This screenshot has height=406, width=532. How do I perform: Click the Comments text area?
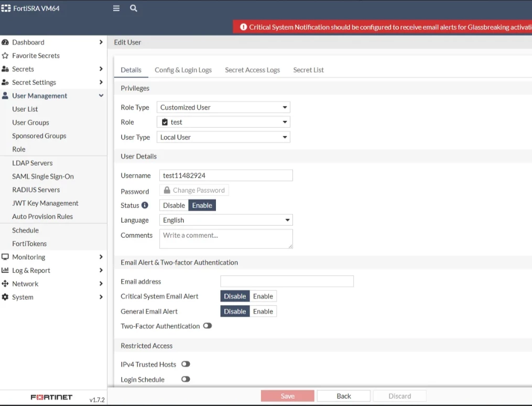tap(226, 239)
